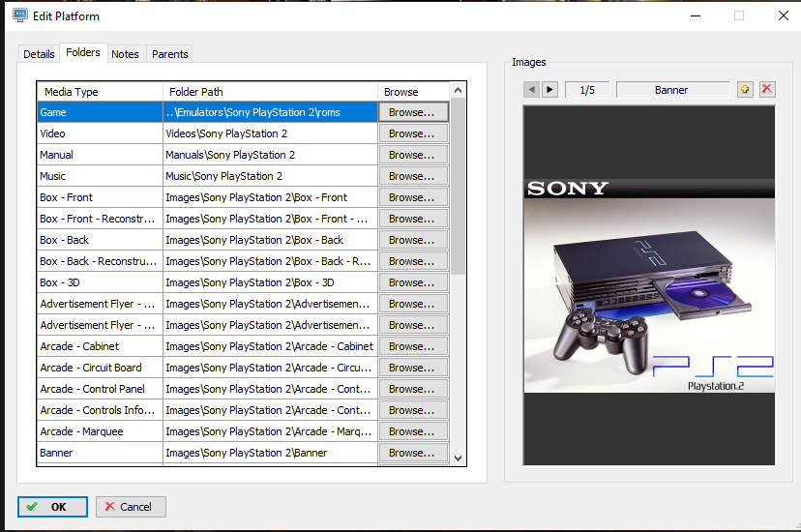Select the Manual media type cell

pyautogui.click(x=101, y=155)
